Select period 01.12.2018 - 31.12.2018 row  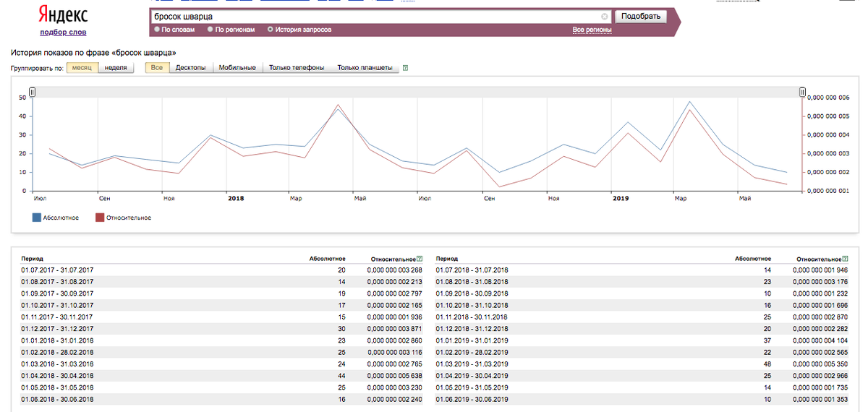(642, 328)
